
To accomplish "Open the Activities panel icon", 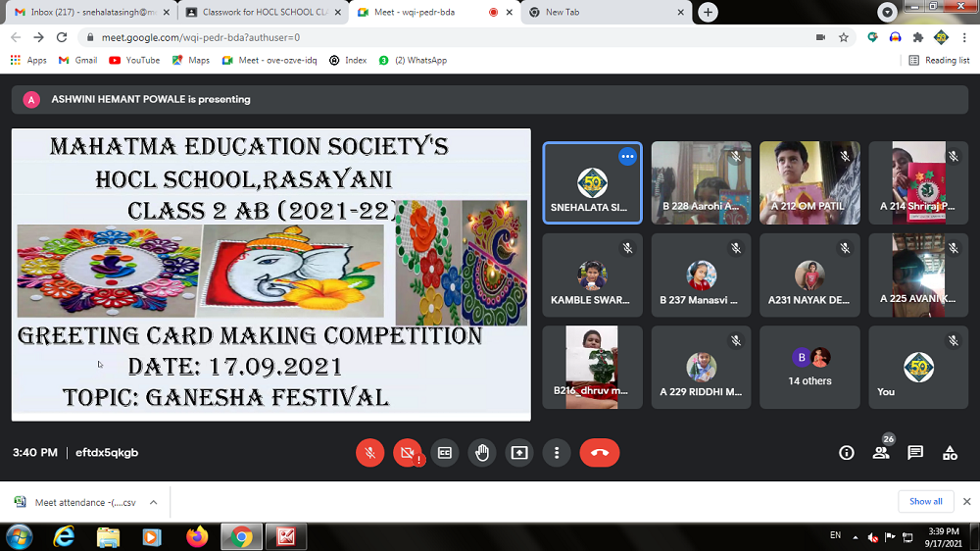I will click(x=950, y=452).
